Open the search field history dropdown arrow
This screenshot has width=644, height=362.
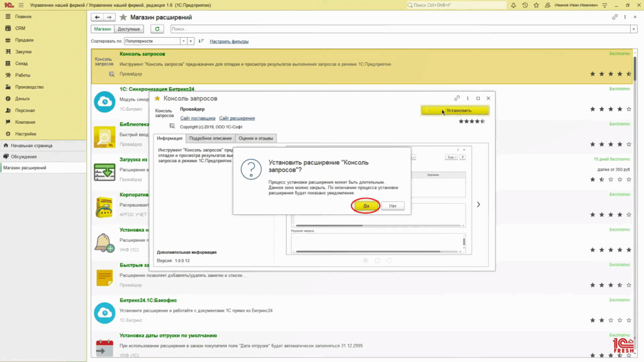pos(633,29)
